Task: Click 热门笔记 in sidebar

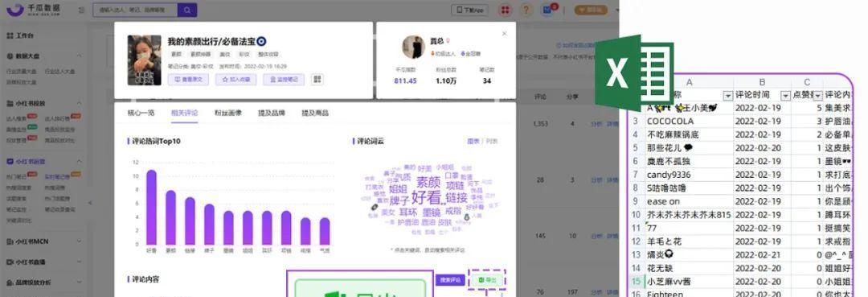Action: [17, 177]
